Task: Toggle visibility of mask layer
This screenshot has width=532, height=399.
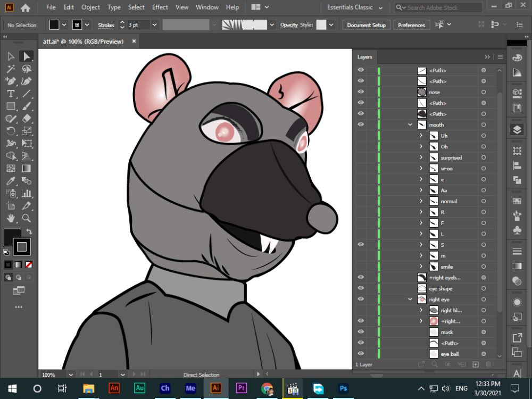Action: [x=361, y=331]
